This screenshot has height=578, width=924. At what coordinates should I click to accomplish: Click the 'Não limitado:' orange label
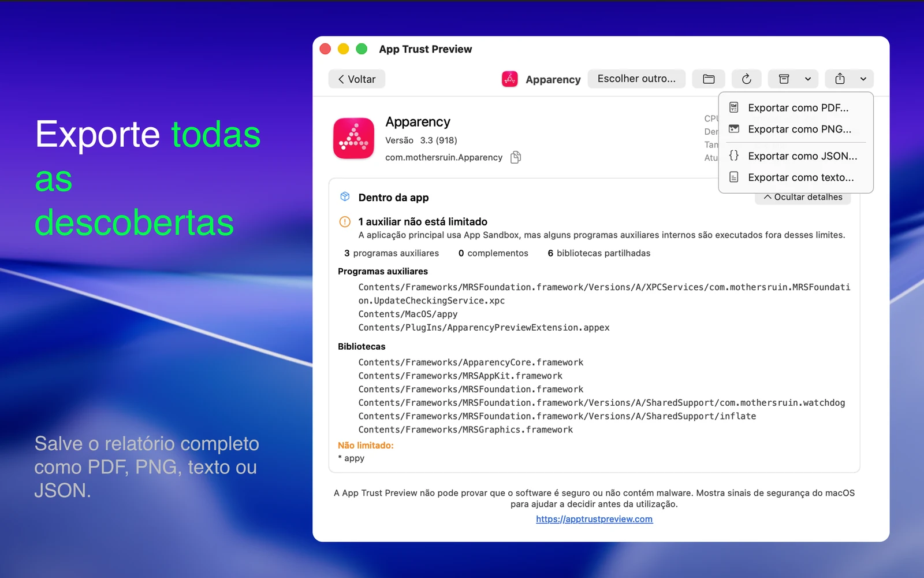click(366, 446)
